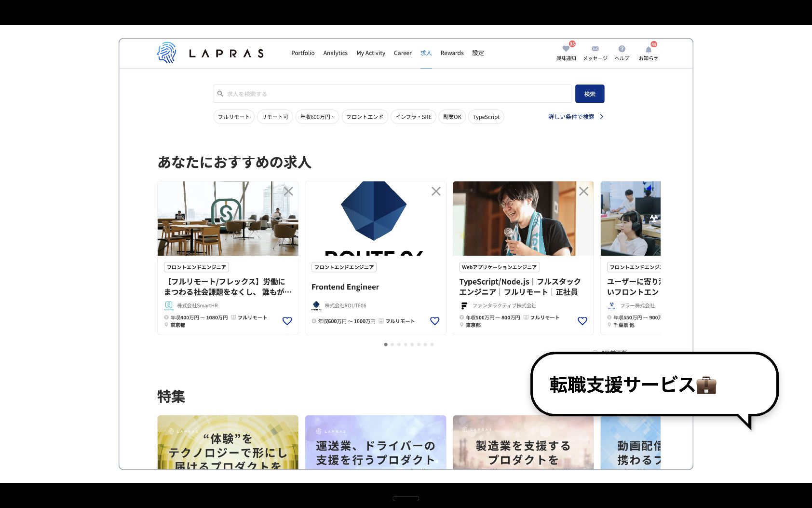
Task: Click the 株式会社SmartHR company name
Action: 197,306
